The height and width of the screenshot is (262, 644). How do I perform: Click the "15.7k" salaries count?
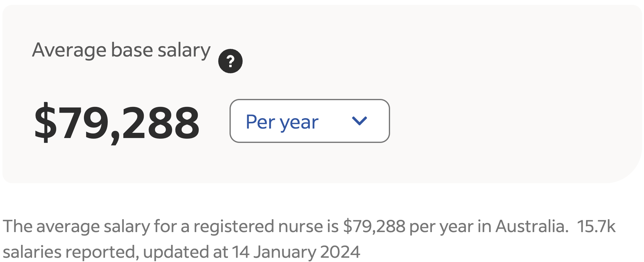[596, 227]
